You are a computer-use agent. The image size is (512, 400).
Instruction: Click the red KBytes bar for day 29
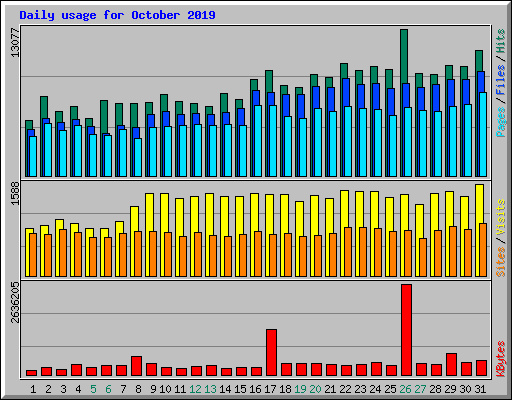(x=451, y=364)
